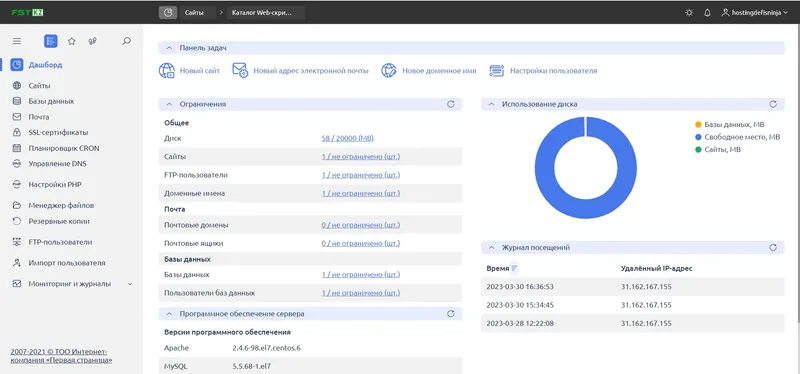Click the database icon next to Базы данных
800x374 pixels.
pos(17,101)
